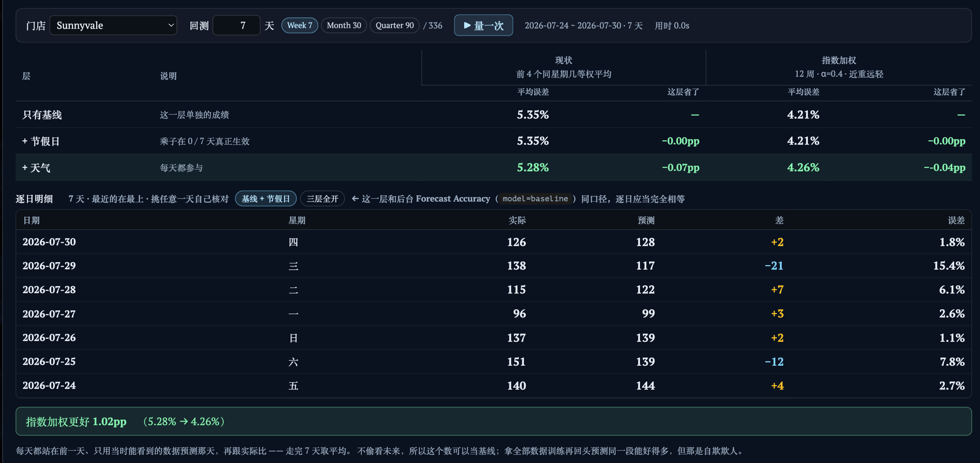Click the 星期 column header
Viewport: 980px width, 463px height.
pyautogui.click(x=297, y=220)
